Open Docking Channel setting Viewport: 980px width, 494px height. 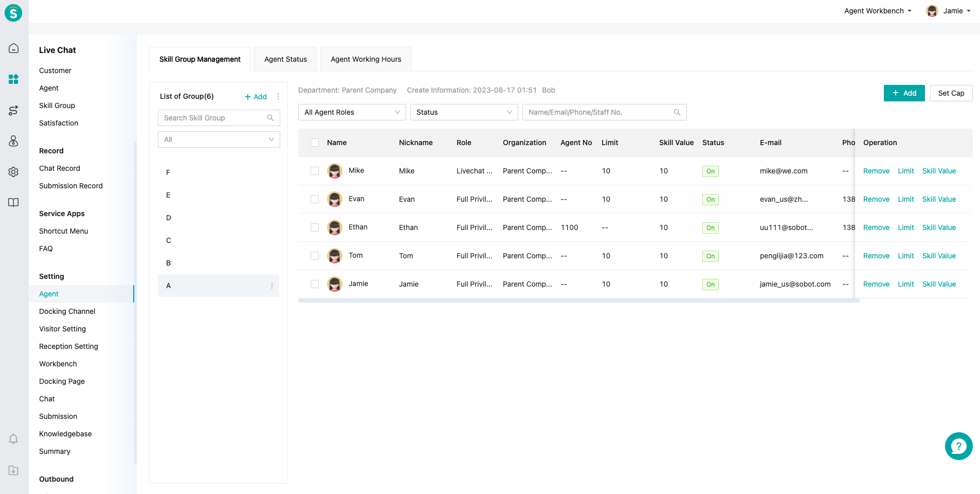pos(67,311)
